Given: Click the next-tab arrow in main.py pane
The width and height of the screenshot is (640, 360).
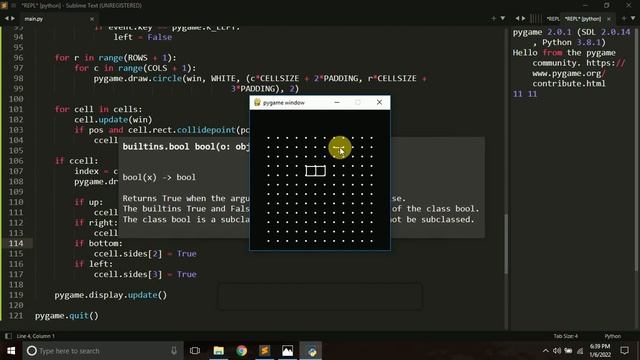Looking at the screenshot, I should pos(13,18).
